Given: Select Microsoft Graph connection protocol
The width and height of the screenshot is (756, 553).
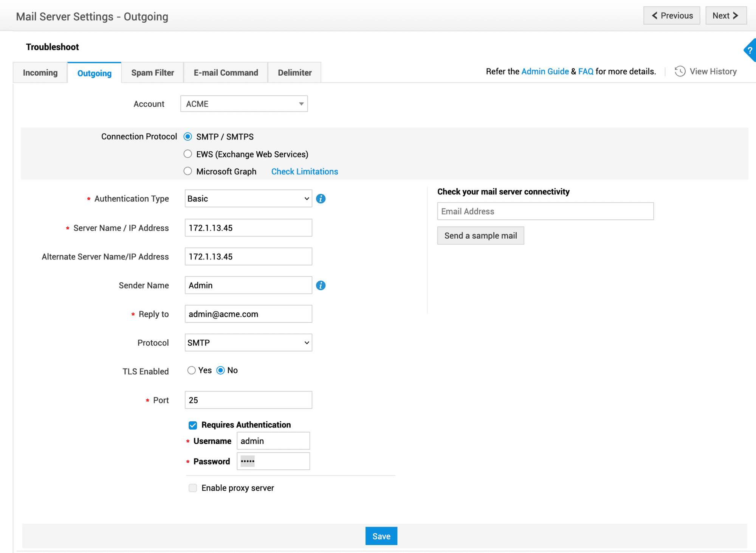Looking at the screenshot, I should (x=187, y=171).
